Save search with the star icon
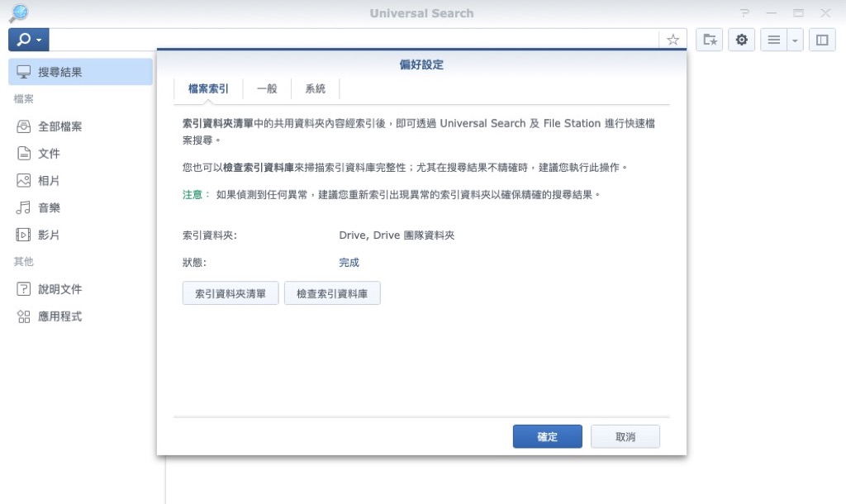Screen dimensions: 846x504 click(673, 40)
